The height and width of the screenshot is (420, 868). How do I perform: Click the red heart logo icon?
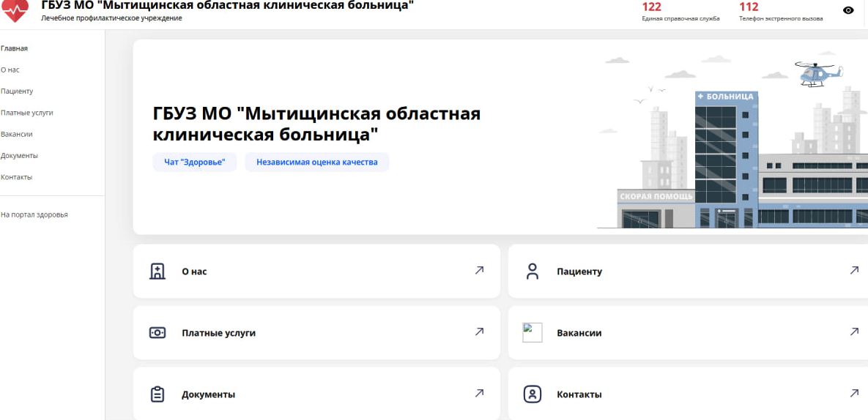[17, 10]
